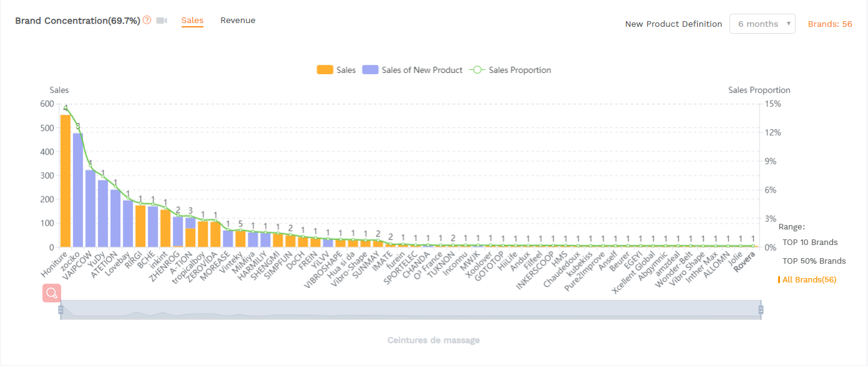Open the video camera tutorial icon
Screen dimensions: 868x366
point(162,21)
